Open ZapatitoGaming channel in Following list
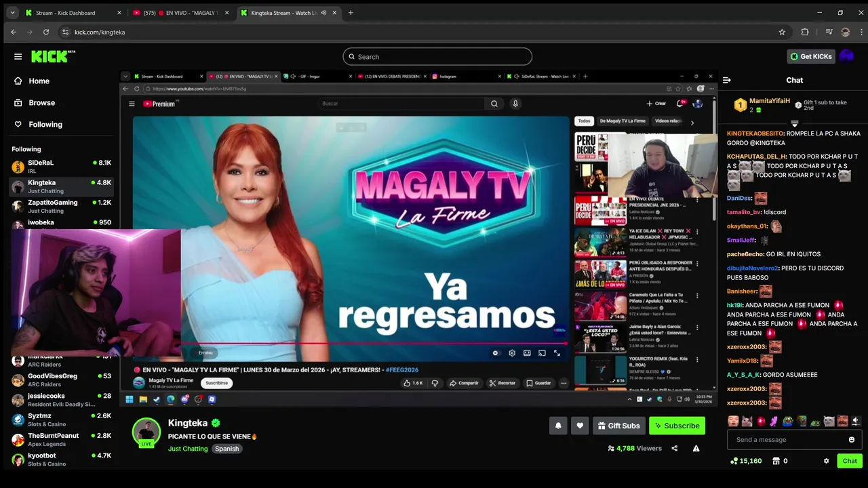The image size is (868, 488). 62,206
